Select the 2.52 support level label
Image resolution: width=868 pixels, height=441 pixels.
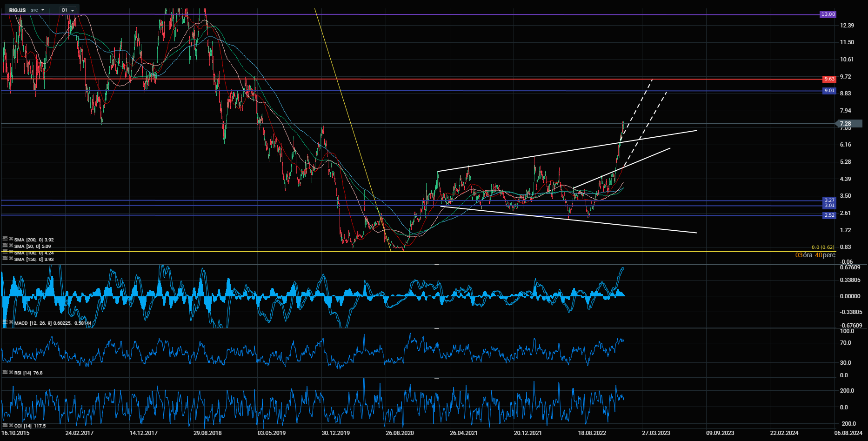pos(829,215)
